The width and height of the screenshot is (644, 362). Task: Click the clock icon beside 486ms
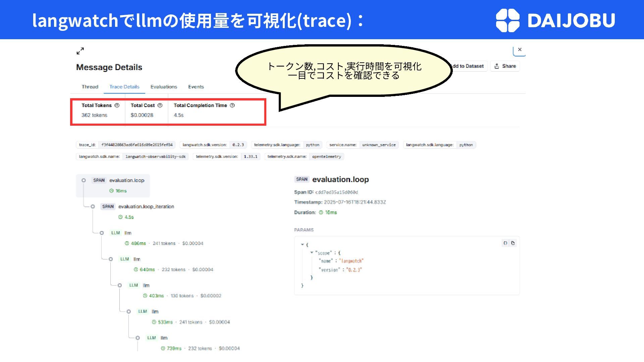127,243
